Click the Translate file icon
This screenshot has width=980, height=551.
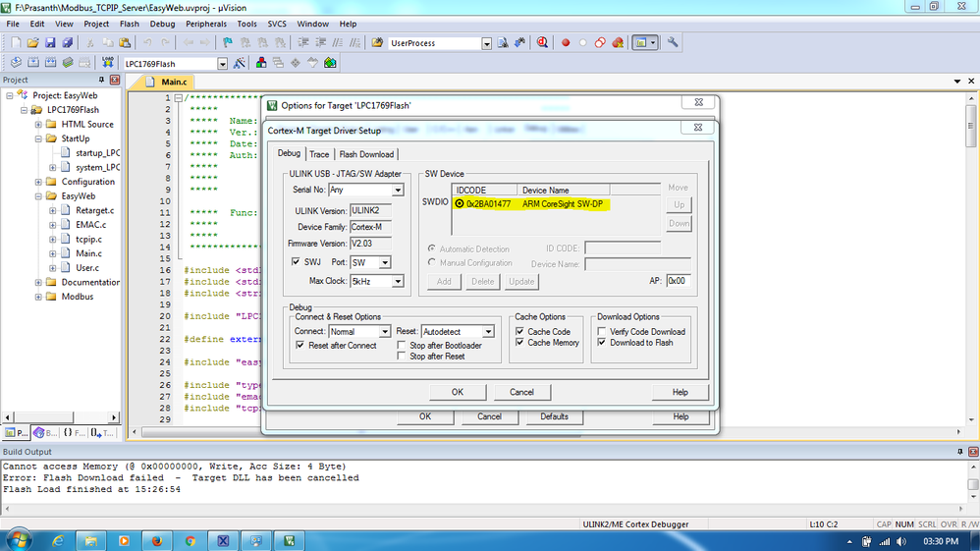pos(16,63)
